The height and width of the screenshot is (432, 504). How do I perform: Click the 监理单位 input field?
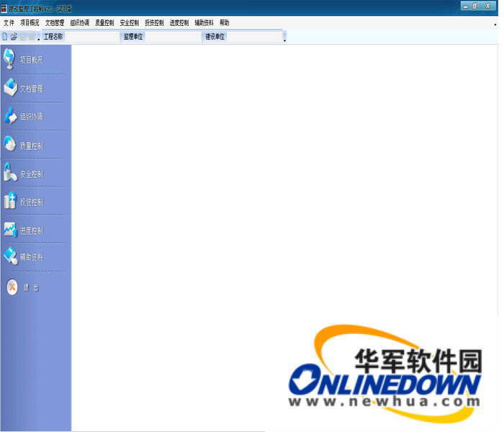(173, 37)
